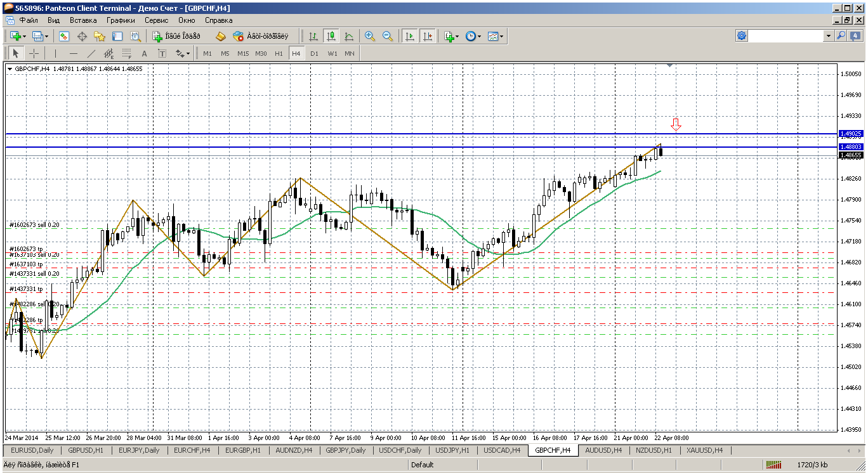Viewport: 868px width, 473px height.
Task: Open the Сервис menu
Action: point(156,20)
